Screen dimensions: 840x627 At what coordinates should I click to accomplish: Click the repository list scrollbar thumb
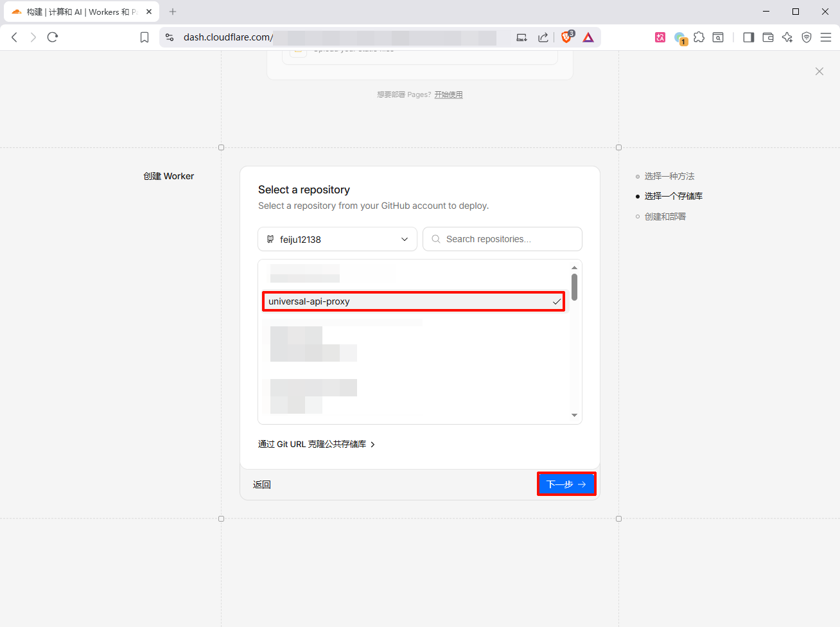click(574, 287)
